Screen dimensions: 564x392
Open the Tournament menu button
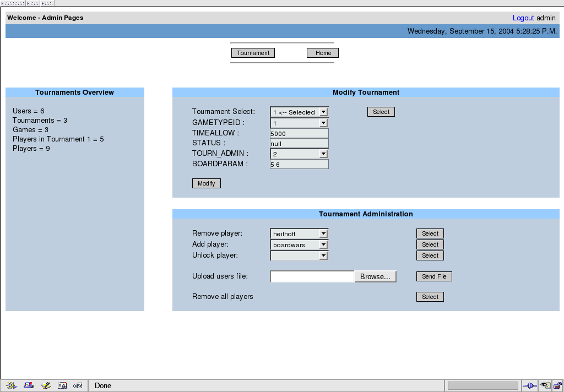pos(253,53)
